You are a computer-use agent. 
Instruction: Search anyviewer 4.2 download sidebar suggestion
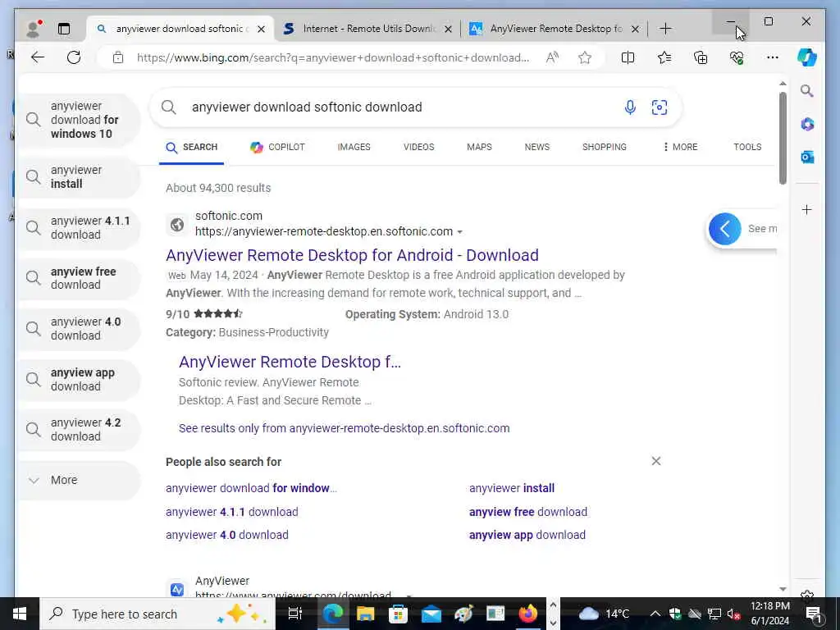pos(80,430)
